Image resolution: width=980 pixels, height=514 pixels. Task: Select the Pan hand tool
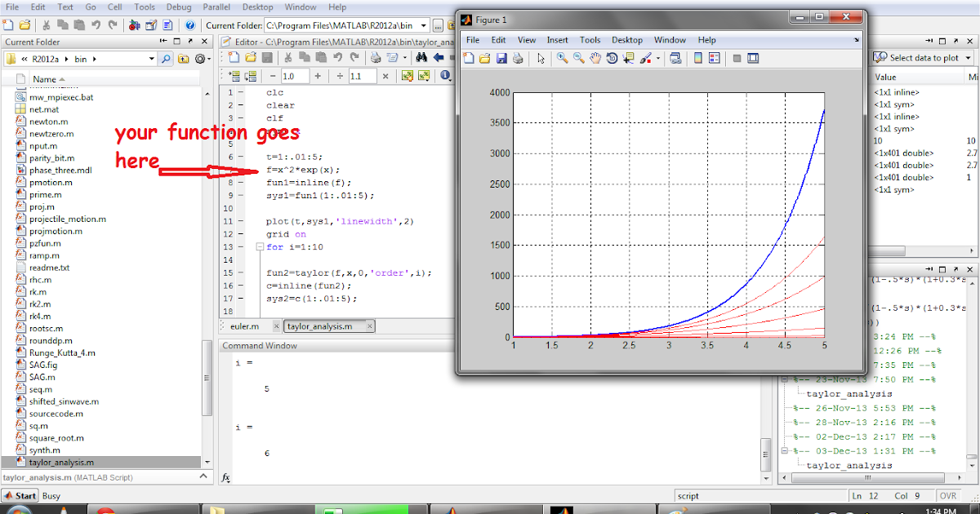point(595,58)
